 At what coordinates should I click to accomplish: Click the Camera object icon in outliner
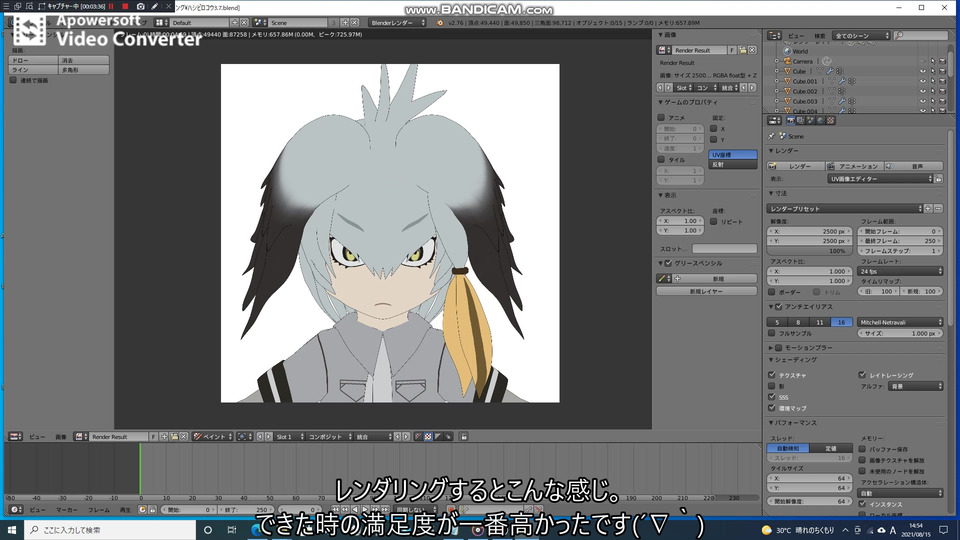788,61
